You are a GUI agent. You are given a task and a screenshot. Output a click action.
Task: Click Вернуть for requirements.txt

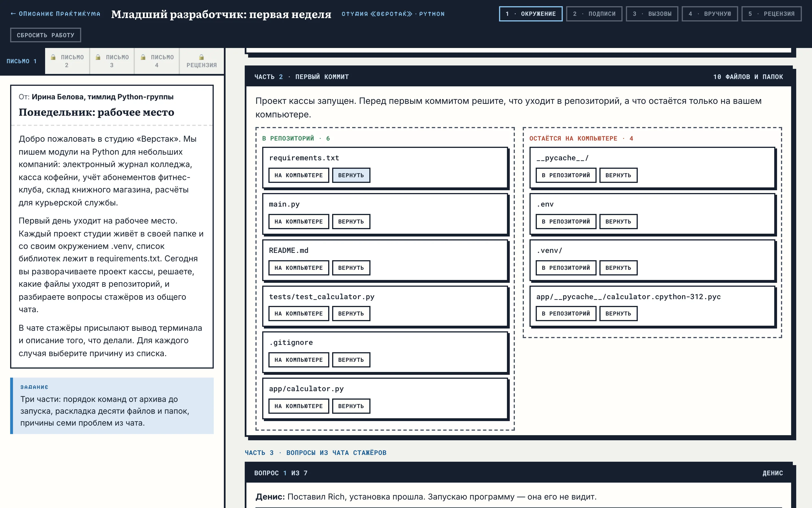tap(351, 175)
